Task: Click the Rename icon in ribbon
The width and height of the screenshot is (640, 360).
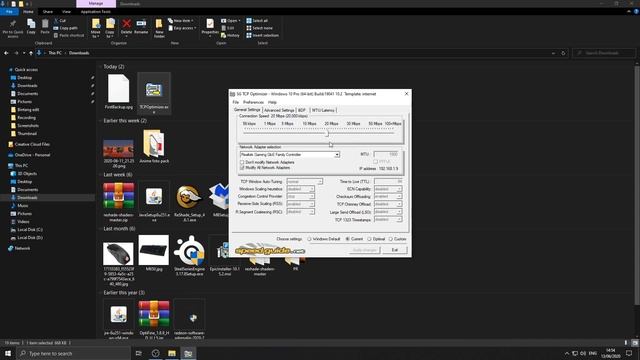Action: coord(141,24)
